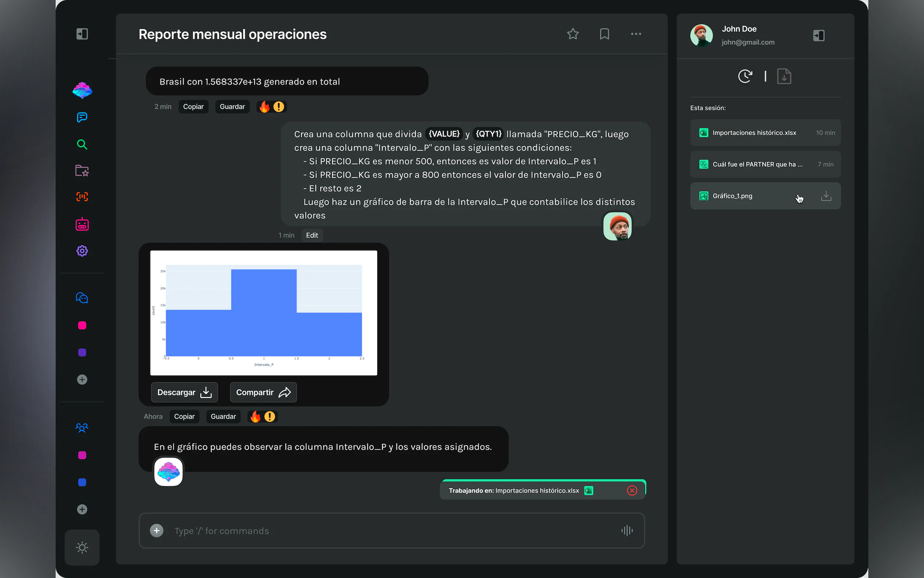Switch to downloaded files tab

784,76
